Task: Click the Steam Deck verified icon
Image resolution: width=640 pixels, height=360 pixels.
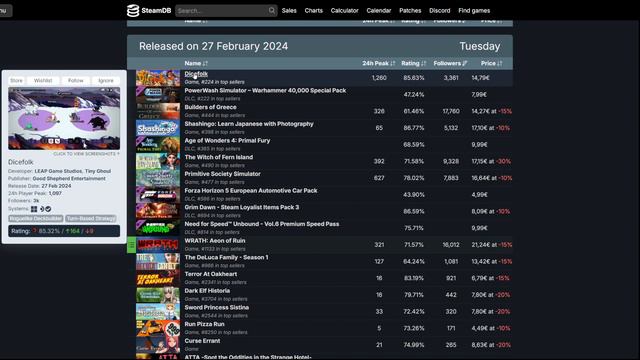Action: coord(48,209)
